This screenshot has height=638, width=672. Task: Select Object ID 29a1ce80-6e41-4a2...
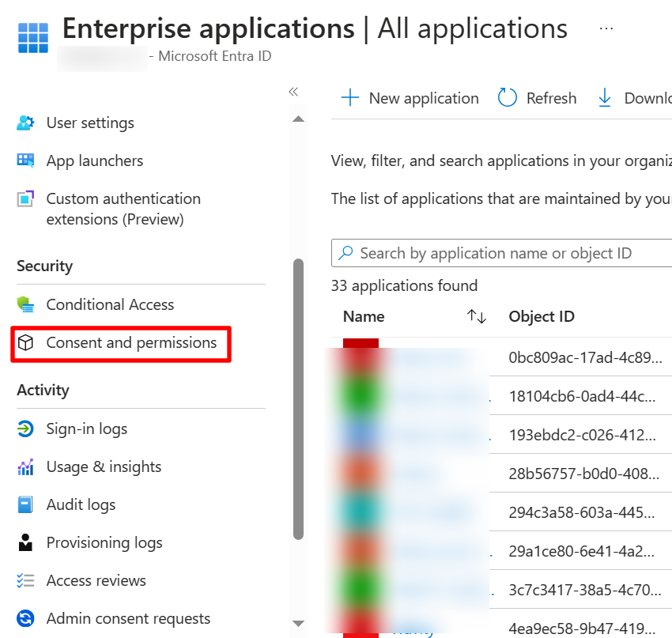coord(582,551)
